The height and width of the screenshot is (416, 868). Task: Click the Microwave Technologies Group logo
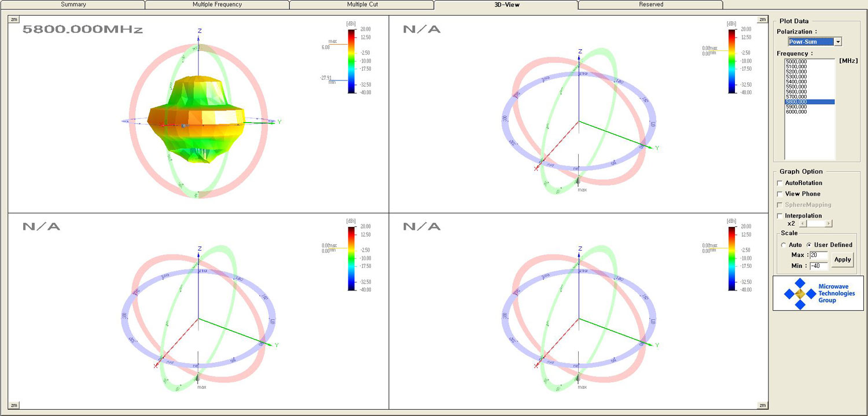tap(818, 293)
